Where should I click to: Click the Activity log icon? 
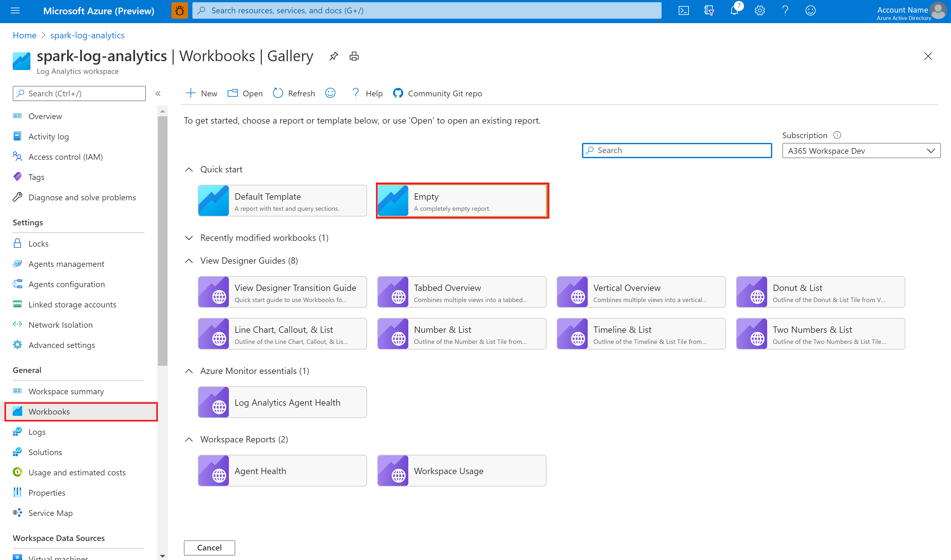(17, 136)
